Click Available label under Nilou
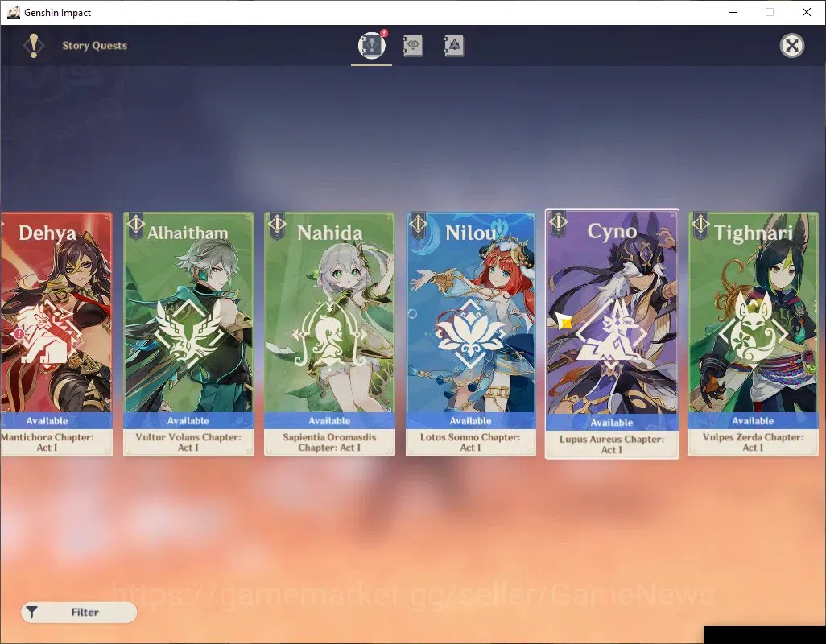 (470, 421)
